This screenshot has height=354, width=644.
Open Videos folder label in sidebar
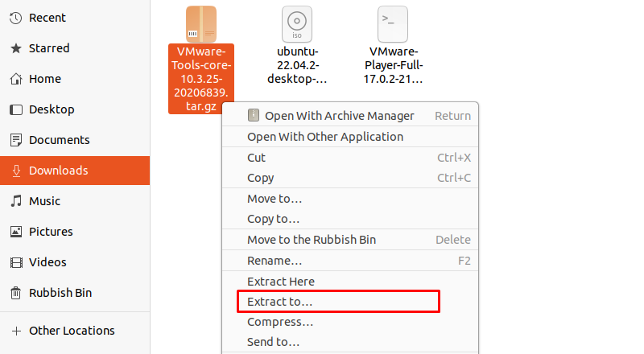coord(47,262)
